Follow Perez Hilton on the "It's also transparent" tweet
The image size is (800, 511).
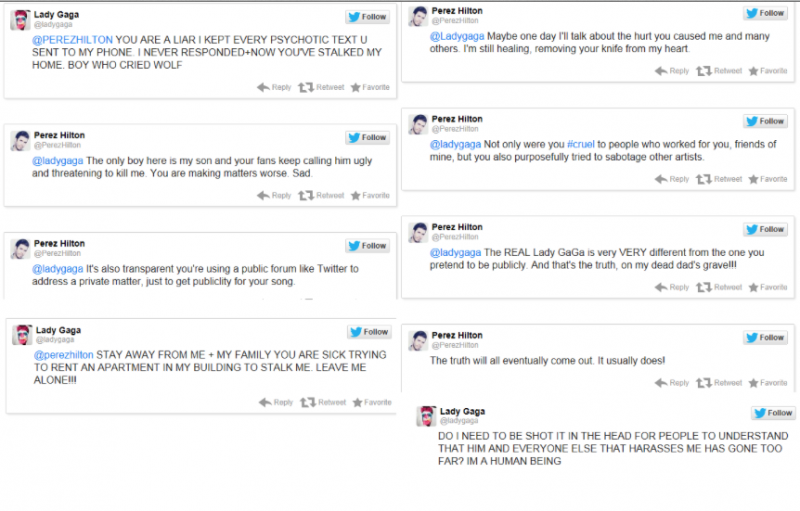click(x=368, y=245)
